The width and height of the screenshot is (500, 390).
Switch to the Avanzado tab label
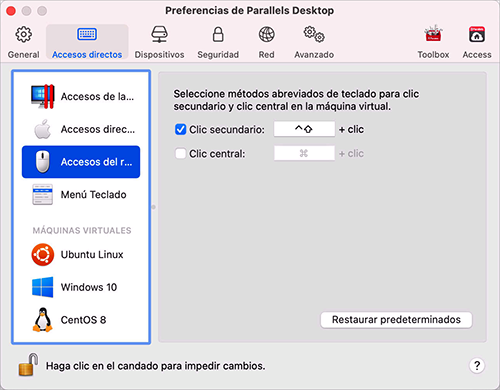(x=314, y=55)
